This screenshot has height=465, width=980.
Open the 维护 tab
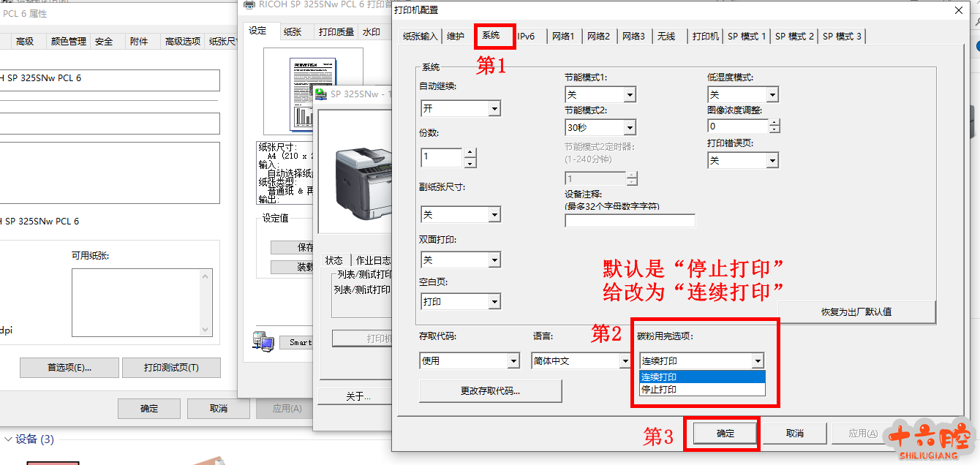[x=456, y=36]
